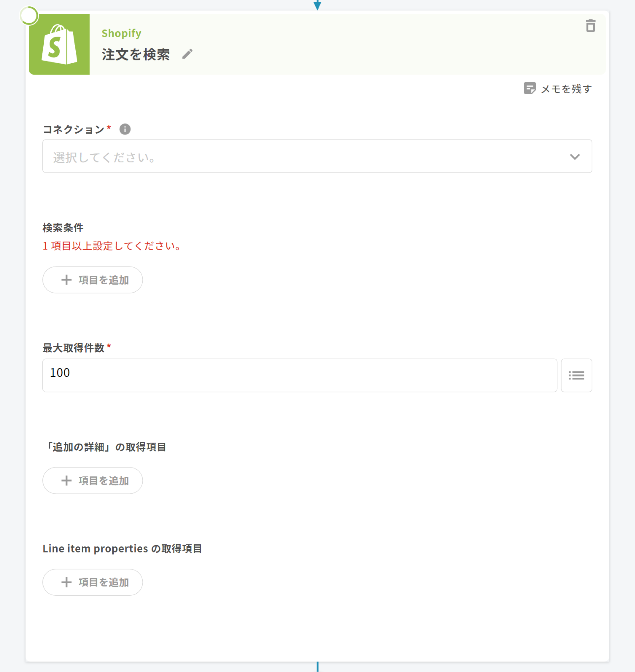Click the blue arrow connector above the card

pos(317,5)
